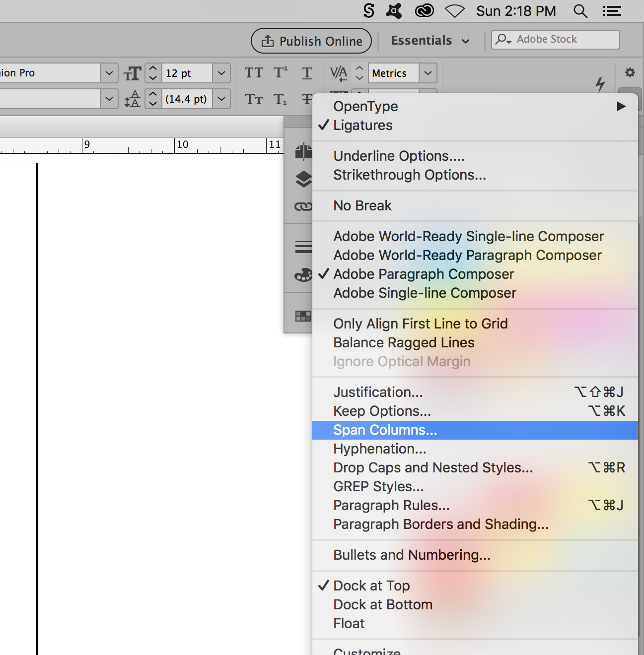Viewport: 644px width, 655px height.
Task: Apply Subscript formatting
Action: pyautogui.click(x=281, y=99)
